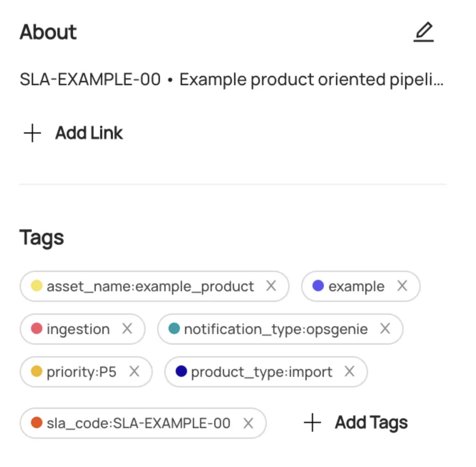The height and width of the screenshot is (467, 476).
Task: Click the truncated SLA-EXAMPLE-00 description text
Action: point(232,79)
